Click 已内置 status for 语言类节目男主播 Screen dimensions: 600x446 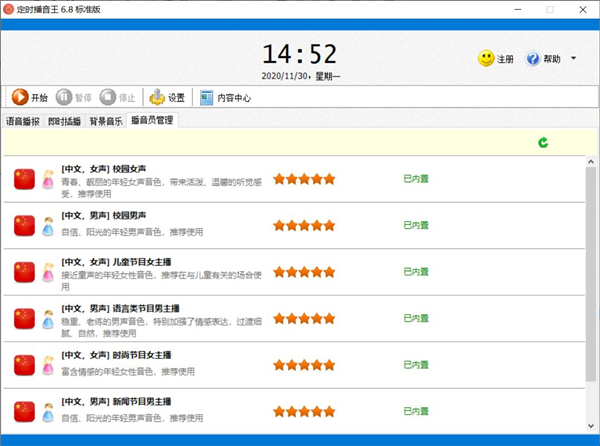tap(416, 318)
